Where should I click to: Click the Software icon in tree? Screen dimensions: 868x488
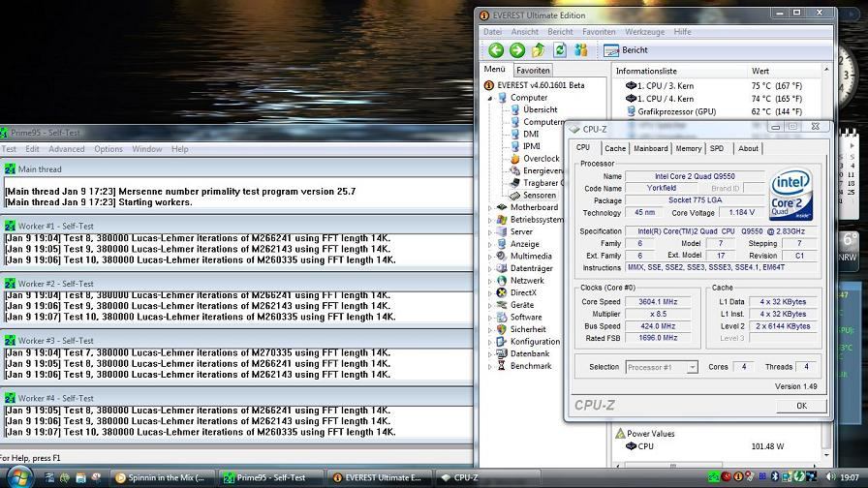(x=502, y=317)
